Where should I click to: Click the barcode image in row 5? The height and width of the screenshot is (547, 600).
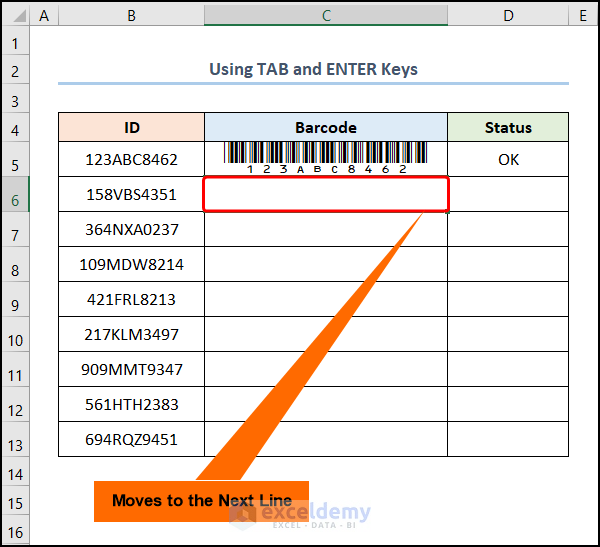(x=326, y=158)
